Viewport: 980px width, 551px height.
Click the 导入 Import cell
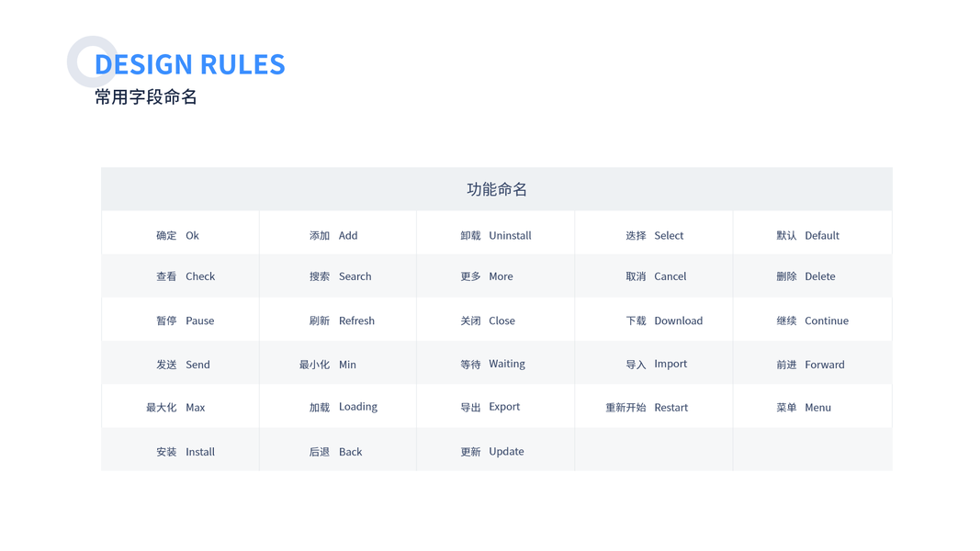(x=656, y=365)
